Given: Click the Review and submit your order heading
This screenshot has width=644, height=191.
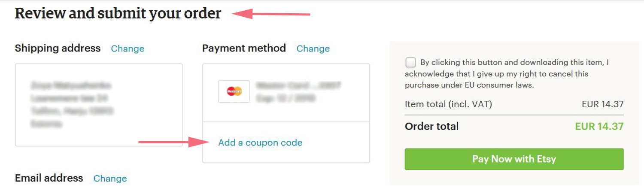Looking at the screenshot, I should (118, 14).
